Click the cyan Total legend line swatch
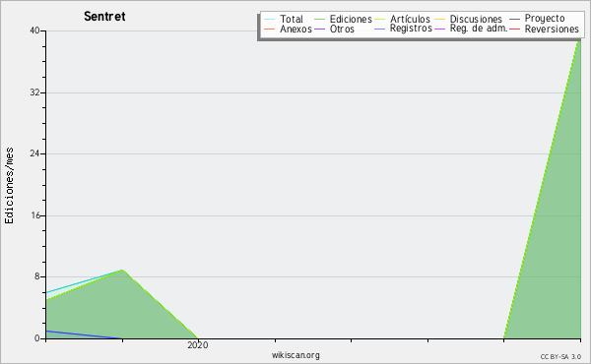591x364 pixels. click(x=270, y=19)
